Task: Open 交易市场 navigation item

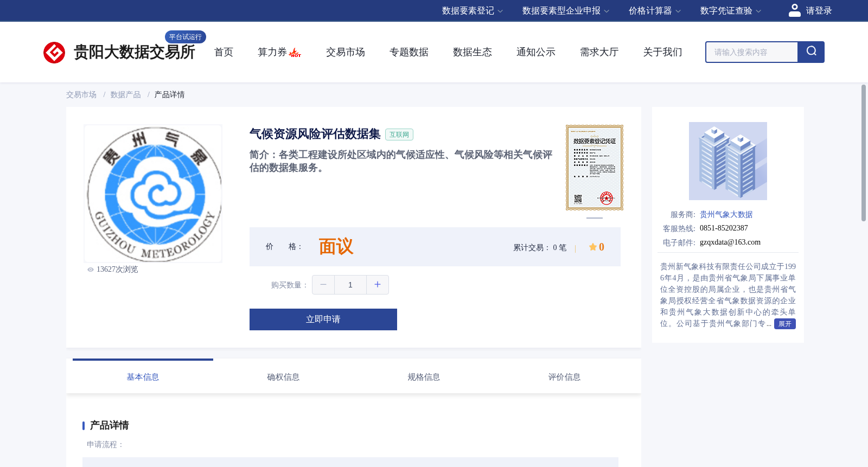Action: tap(346, 52)
